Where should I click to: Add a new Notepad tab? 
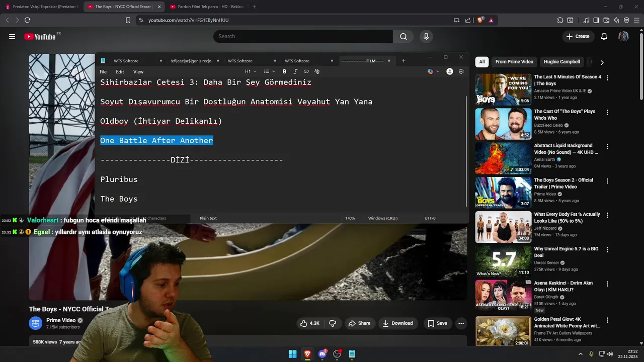[404, 61]
